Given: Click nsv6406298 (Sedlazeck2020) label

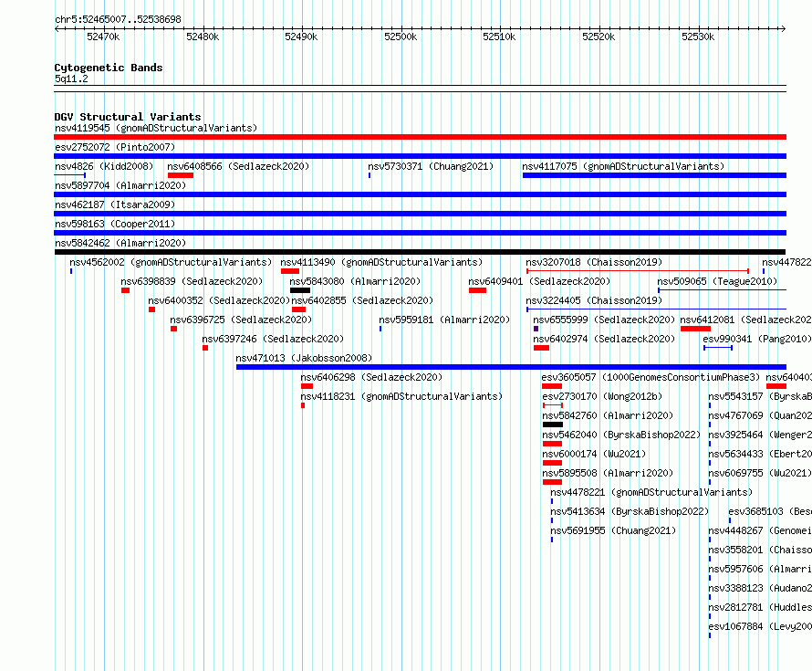Looking at the screenshot, I should pos(371,377).
